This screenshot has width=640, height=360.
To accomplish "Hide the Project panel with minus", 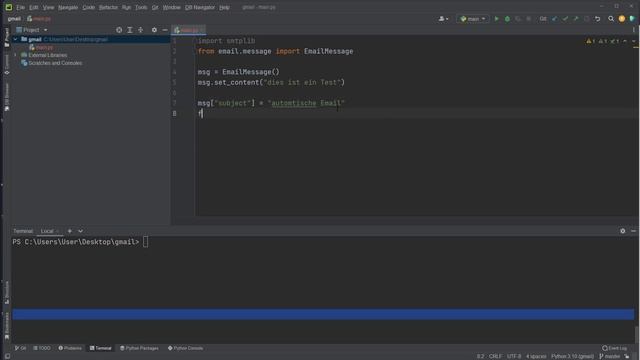I will coord(165,30).
